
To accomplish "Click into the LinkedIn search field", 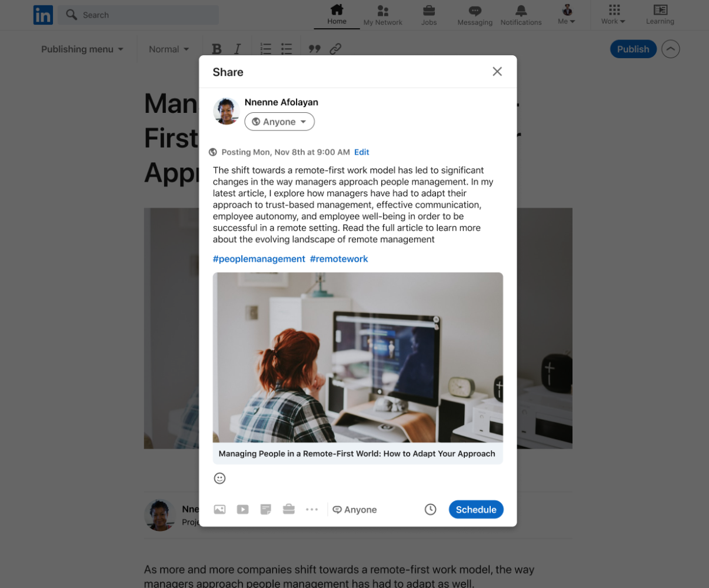I will 141,15.
